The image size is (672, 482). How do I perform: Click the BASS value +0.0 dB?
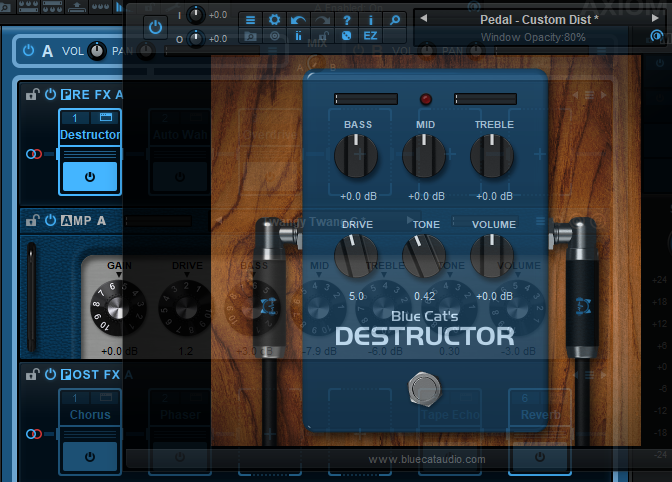[x=358, y=196]
